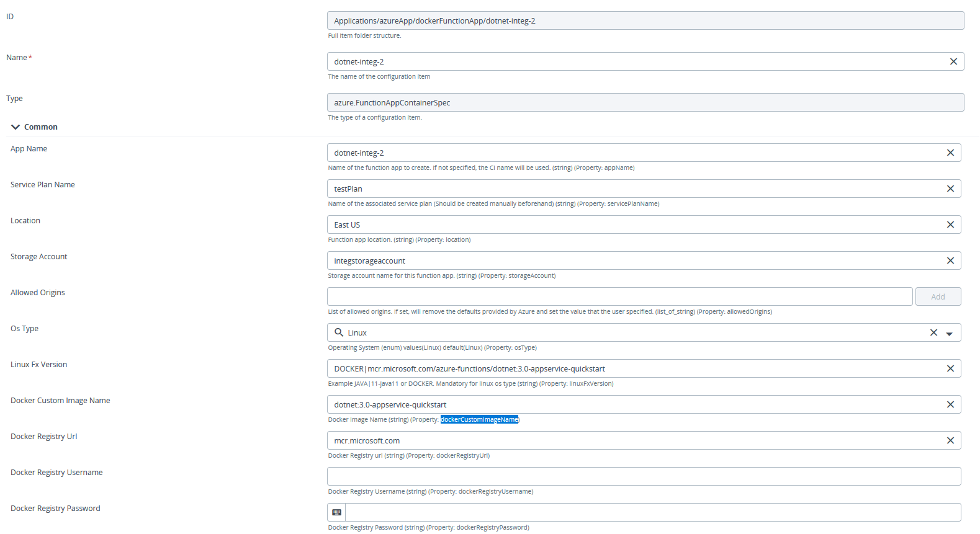Clear the Name field using its X icon
Image resolution: width=980 pixels, height=534 pixels.
(954, 61)
